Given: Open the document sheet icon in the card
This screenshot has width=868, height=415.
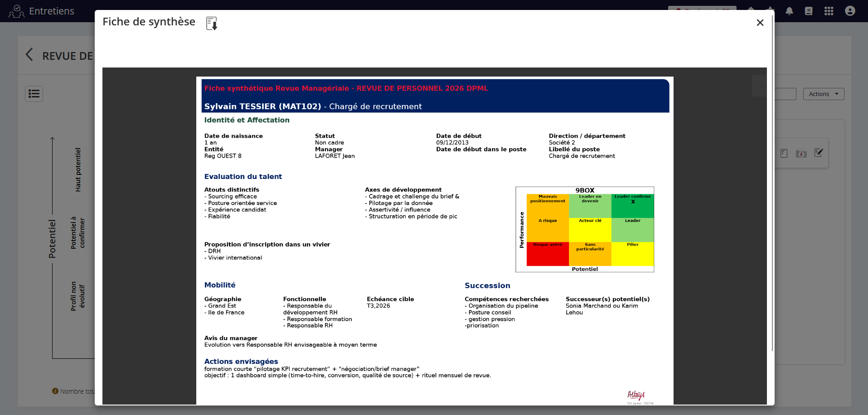Looking at the screenshot, I should click(x=784, y=154).
